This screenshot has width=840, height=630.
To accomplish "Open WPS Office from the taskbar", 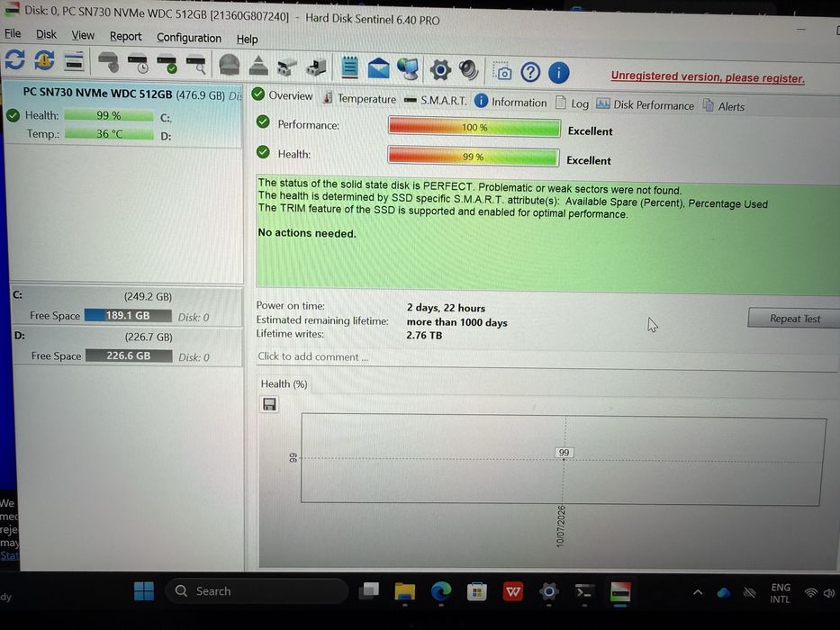I will click(x=512, y=592).
